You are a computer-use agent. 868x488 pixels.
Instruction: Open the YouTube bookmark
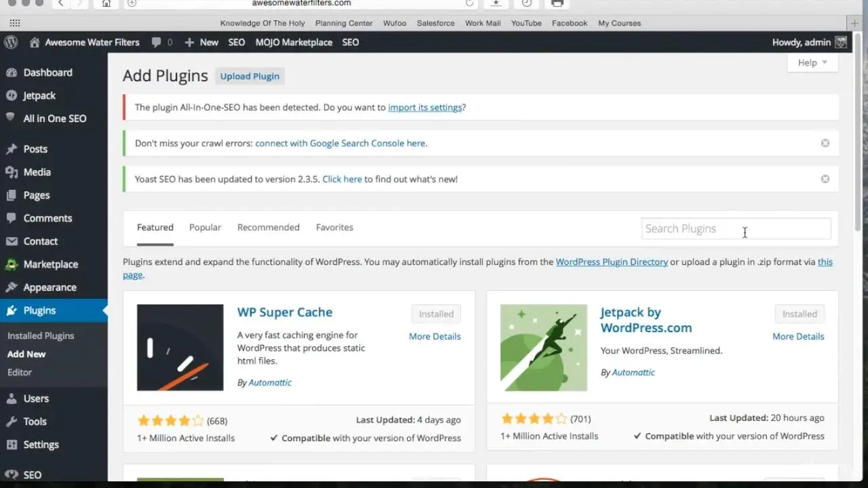pos(526,23)
